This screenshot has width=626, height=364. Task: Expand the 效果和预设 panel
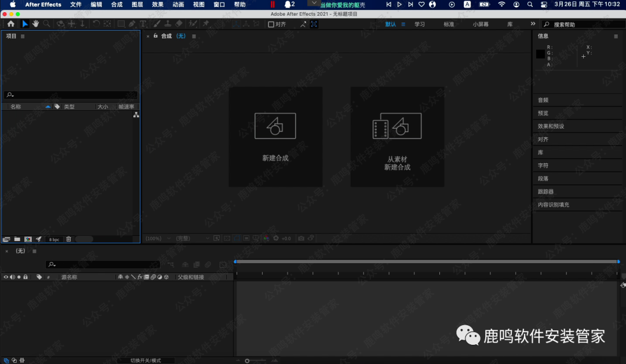[x=551, y=126]
